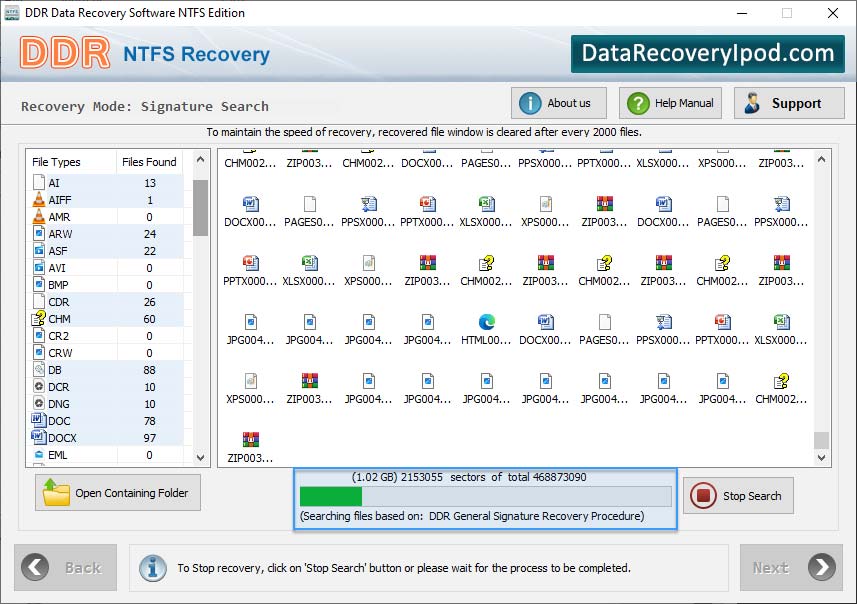Click the file types list scrollbar thumb
Screen dimensions: 857x604
click(x=201, y=208)
